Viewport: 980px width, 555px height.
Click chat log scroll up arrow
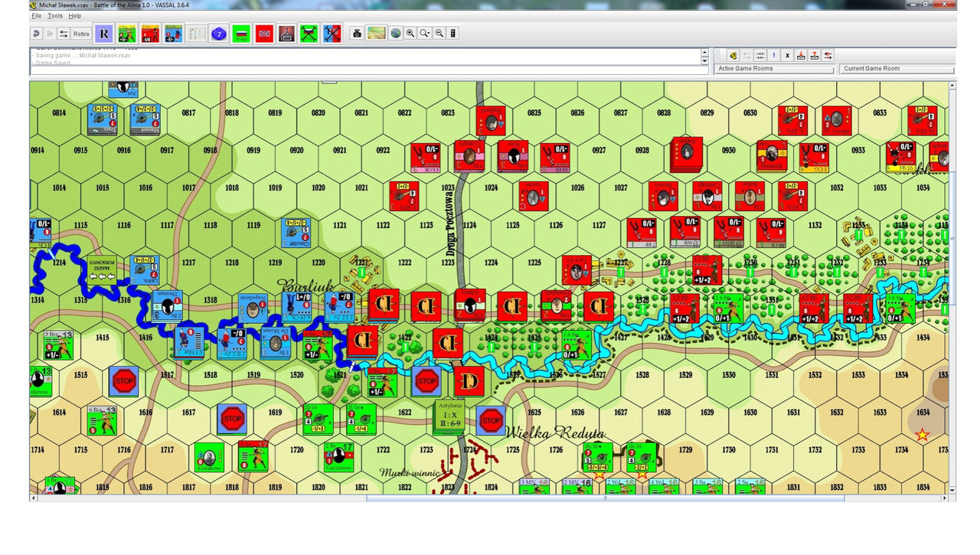coord(704,53)
